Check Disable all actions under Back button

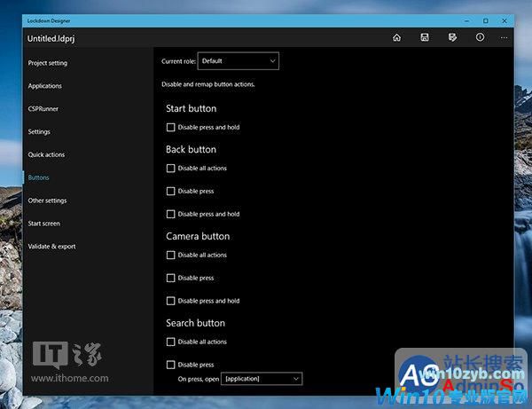tap(170, 168)
